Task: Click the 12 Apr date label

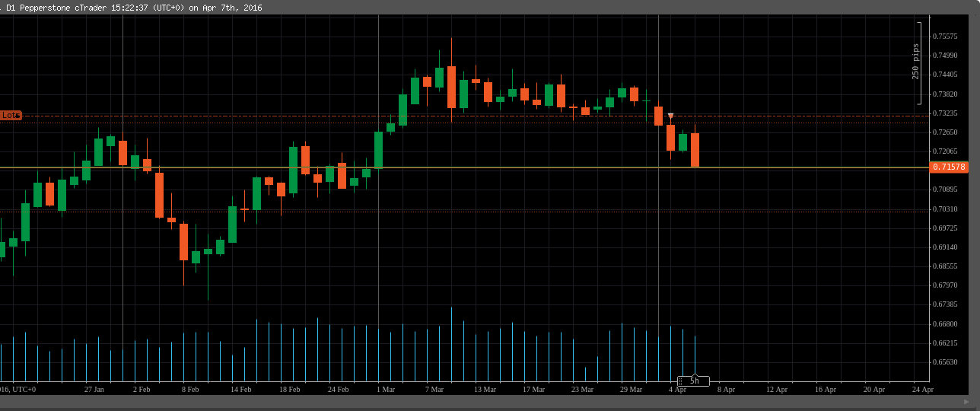Action: [x=777, y=389]
